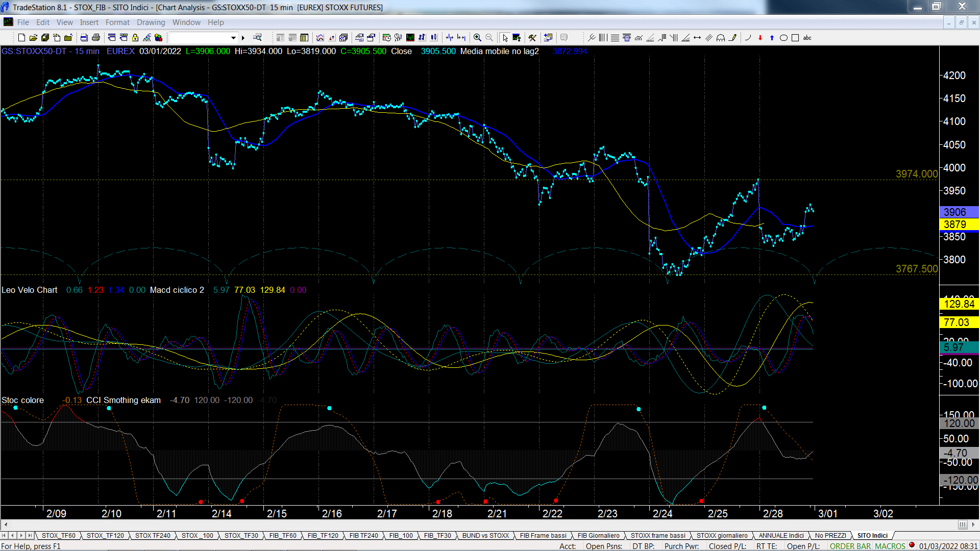Select the pointer arrow tool
The image size is (980, 551).
click(x=505, y=38)
